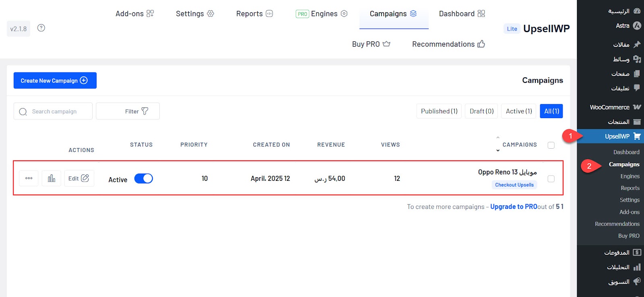
Task: Toggle the Active status switch off
Action: point(144,178)
